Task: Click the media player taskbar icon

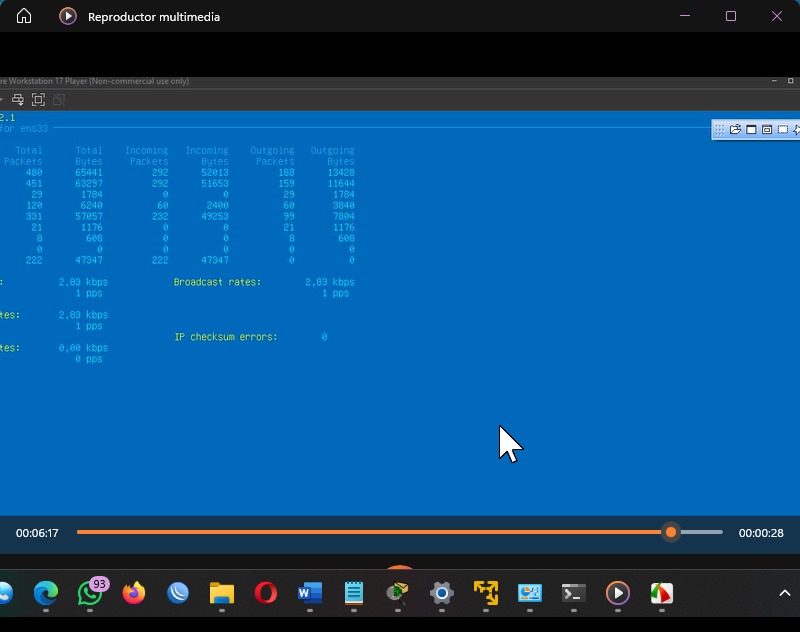Action: (617, 593)
